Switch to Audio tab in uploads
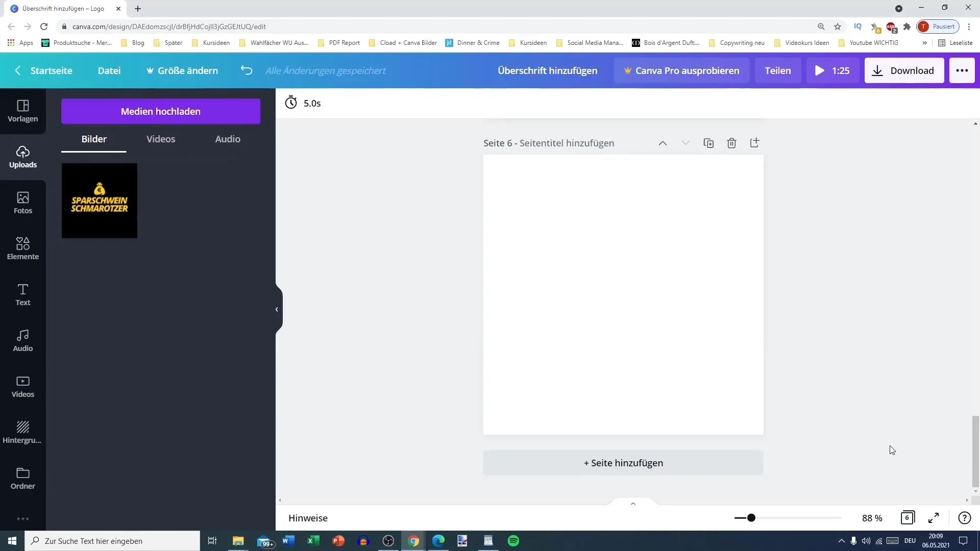The height and width of the screenshot is (551, 980). click(x=228, y=139)
